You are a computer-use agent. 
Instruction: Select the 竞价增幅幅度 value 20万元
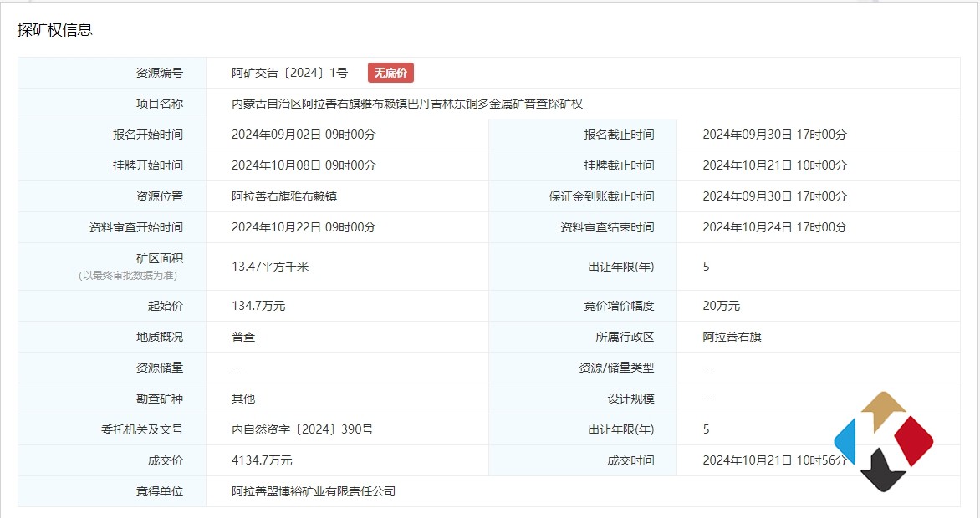[721, 306]
